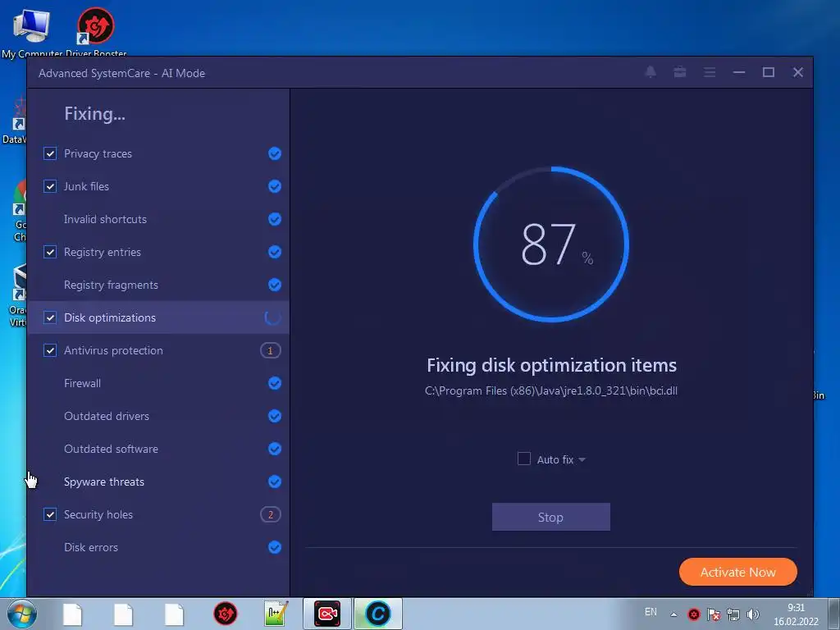Select the Disk errors row

158,547
